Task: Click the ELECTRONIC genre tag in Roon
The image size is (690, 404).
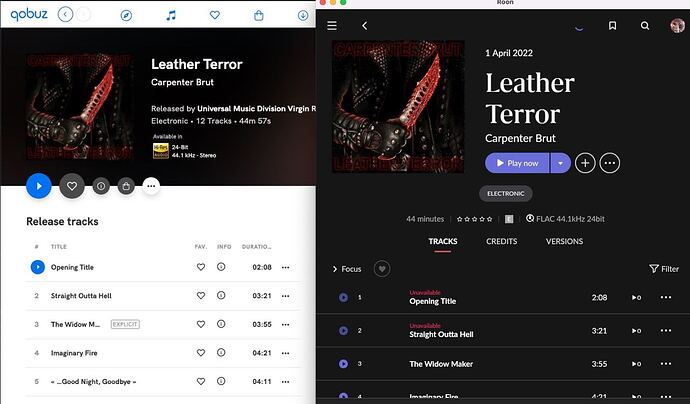Action: pyautogui.click(x=506, y=194)
